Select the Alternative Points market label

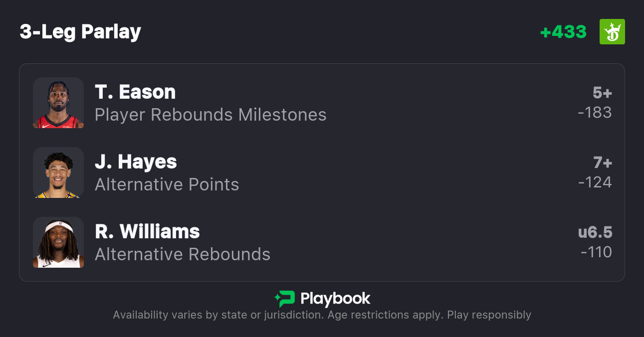(167, 184)
